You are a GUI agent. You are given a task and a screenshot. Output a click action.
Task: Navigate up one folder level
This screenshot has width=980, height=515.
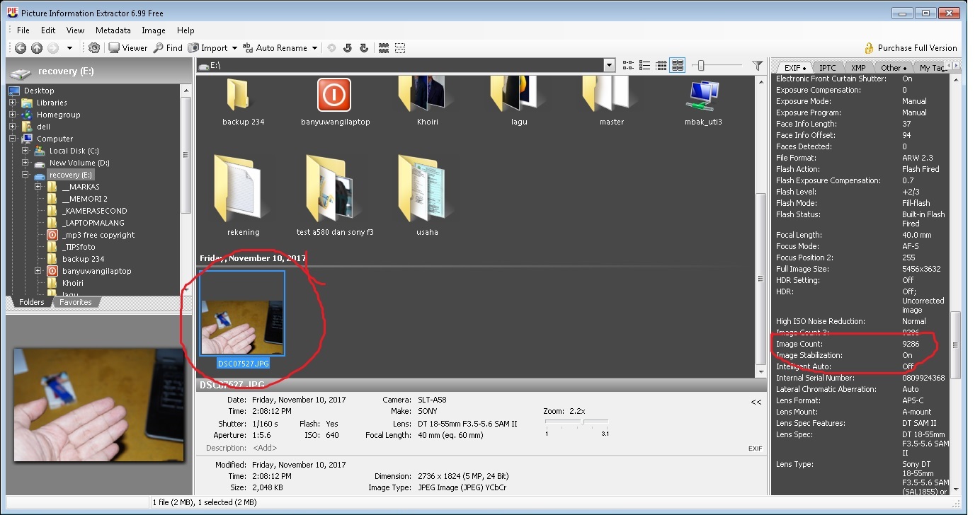coord(36,47)
